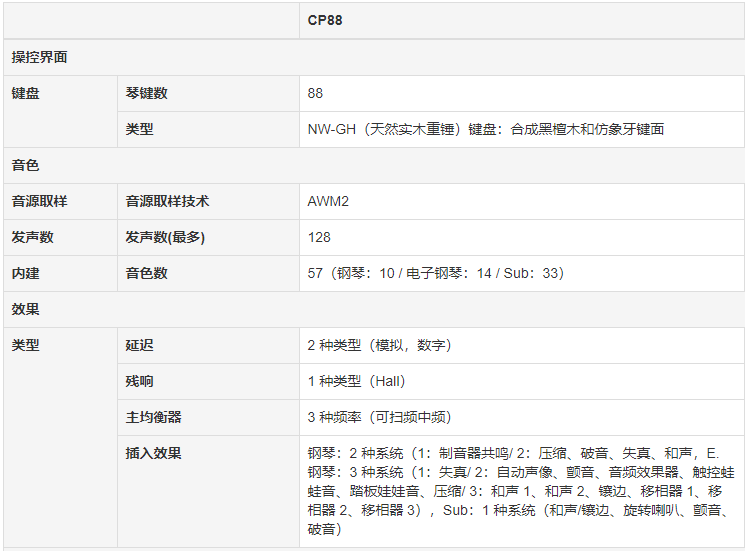
Task: Select the 2 种类型(模拟,数字) value
Action: [x=380, y=345]
